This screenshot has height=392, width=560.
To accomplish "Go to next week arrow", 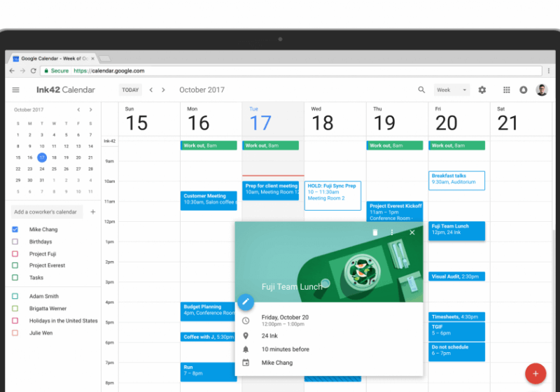I will pos(163,90).
